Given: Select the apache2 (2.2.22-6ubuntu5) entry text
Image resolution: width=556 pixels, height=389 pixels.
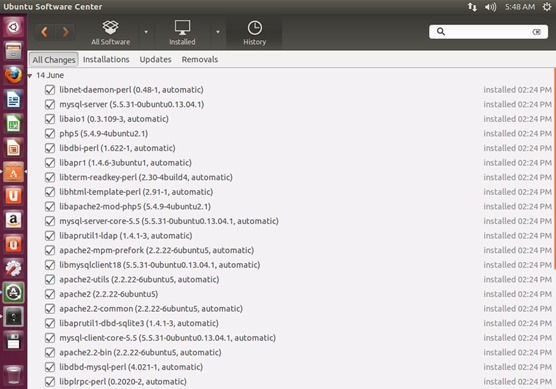Looking at the screenshot, I should pos(109,294).
